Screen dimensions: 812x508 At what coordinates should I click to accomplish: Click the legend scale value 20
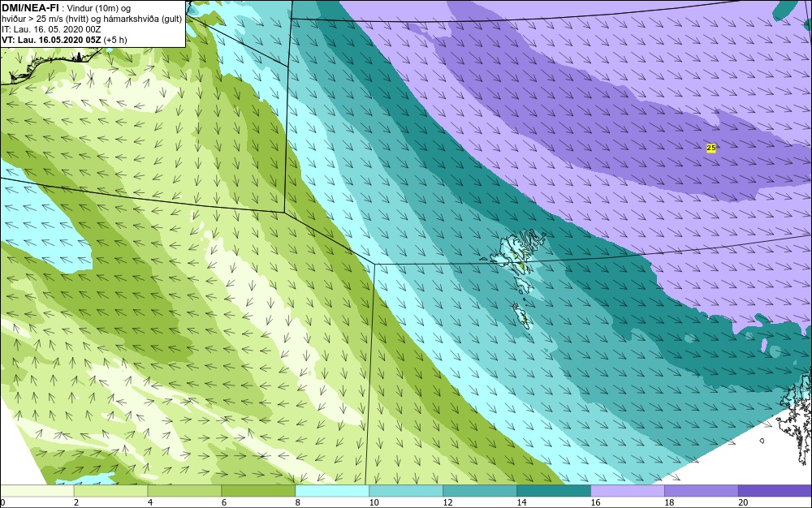tap(743, 502)
